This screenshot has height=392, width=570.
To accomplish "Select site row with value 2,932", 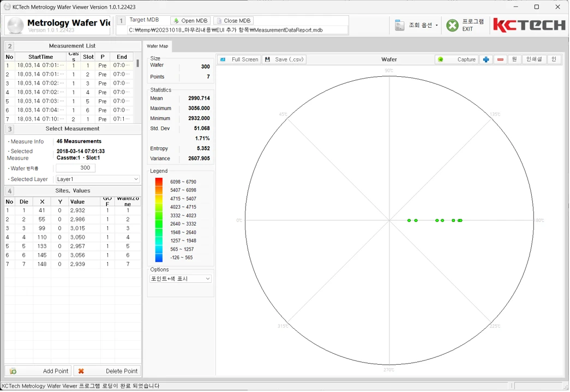I will pyautogui.click(x=73, y=210).
